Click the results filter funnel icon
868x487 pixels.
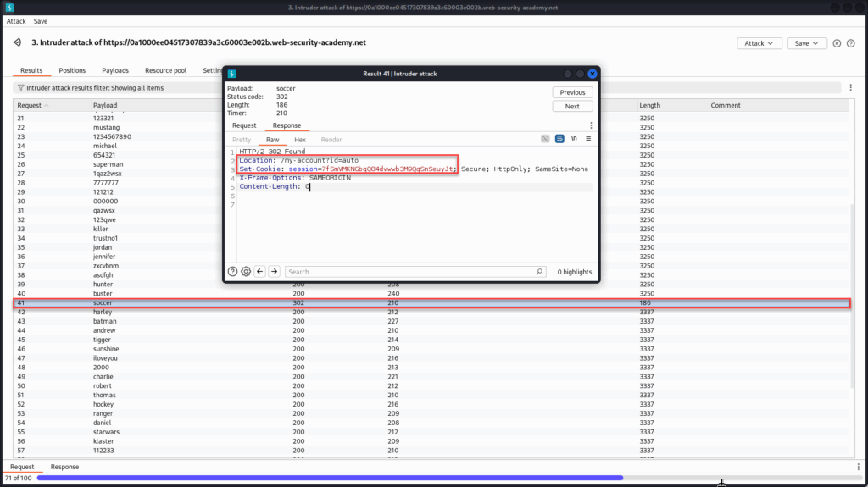click(20, 88)
